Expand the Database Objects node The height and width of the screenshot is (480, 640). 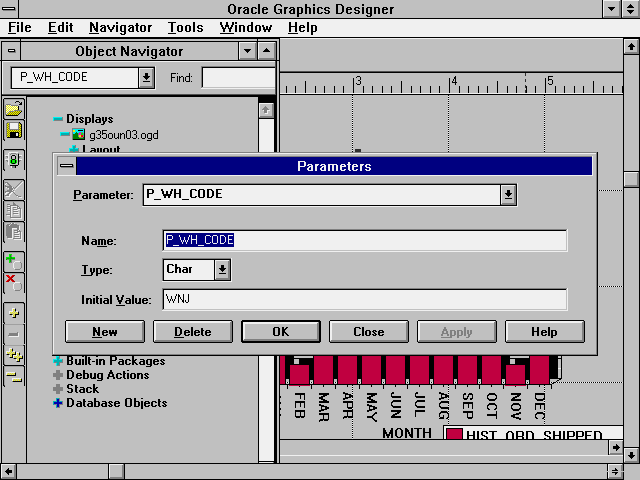pyautogui.click(x=58, y=403)
